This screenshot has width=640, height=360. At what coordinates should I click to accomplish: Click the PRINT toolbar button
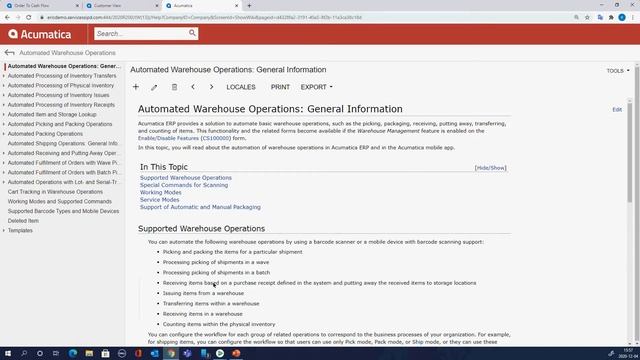point(280,87)
